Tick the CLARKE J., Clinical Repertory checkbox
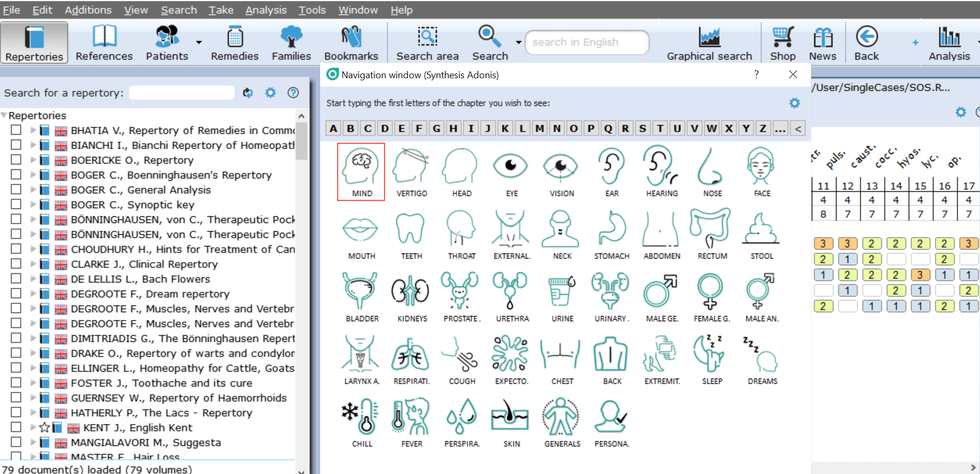 tap(16, 264)
